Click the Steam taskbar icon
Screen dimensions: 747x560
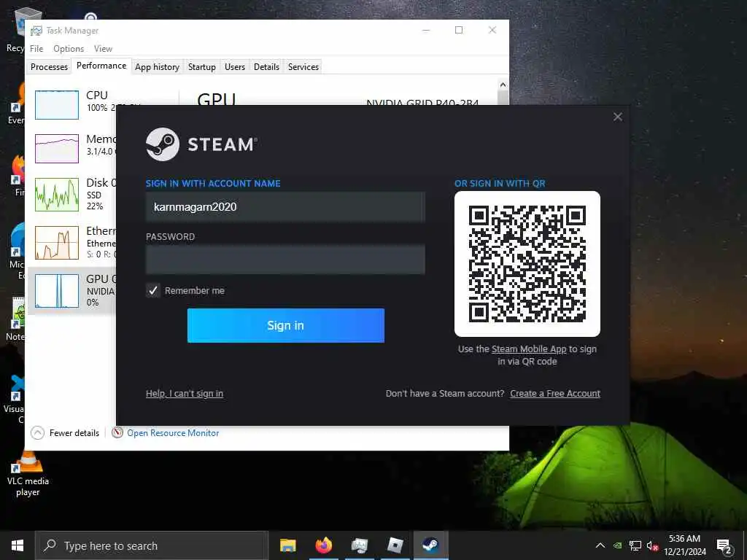(x=430, y=545)
